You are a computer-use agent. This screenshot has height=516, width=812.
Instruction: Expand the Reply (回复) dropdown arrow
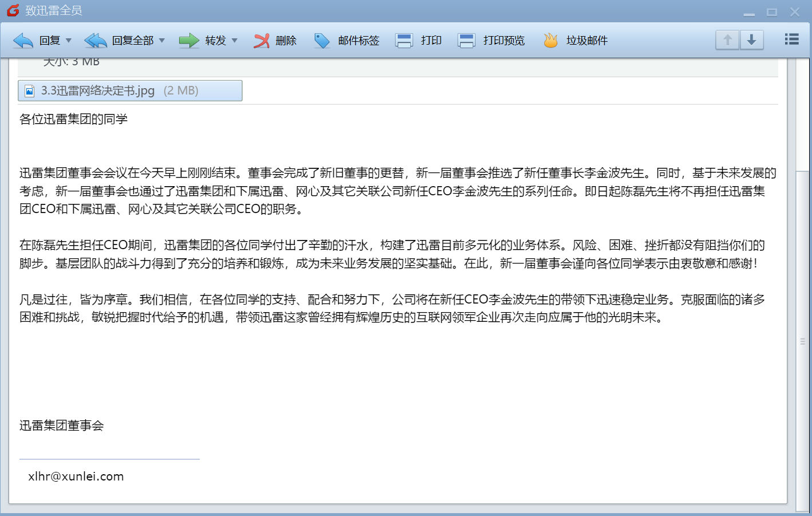[69, 41]
